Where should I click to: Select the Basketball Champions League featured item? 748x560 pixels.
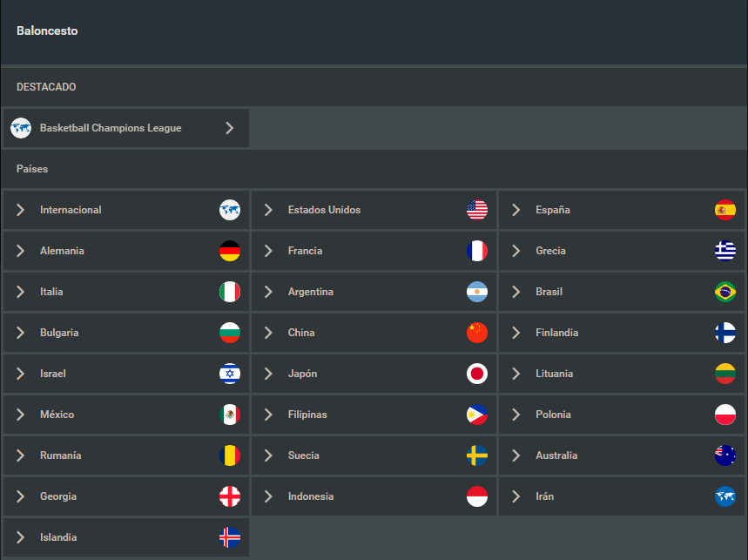[x=111, y=128]
